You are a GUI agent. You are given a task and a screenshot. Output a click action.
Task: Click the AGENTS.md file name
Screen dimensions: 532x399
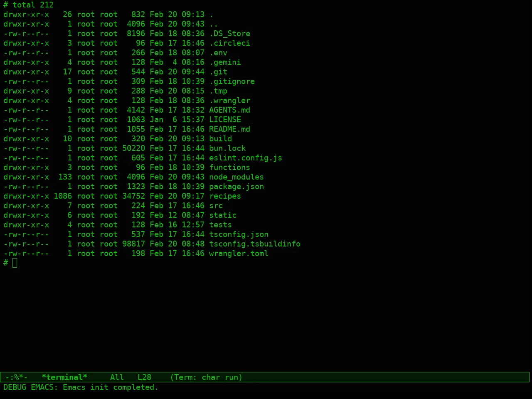[230, 110]
